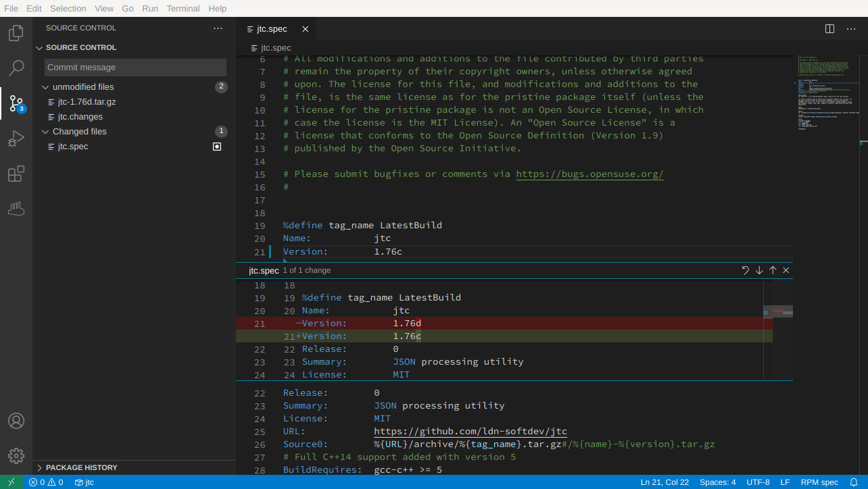868x489 pixels.
Task: Open the bugs.opensuse.org link
Action: pyautogui.click(x=589, y=174)
